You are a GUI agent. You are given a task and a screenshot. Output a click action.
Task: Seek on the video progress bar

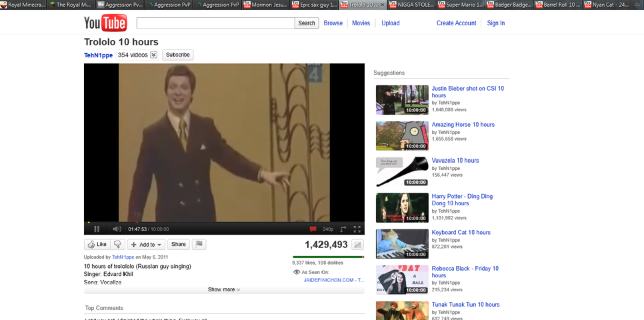[224, 222]
